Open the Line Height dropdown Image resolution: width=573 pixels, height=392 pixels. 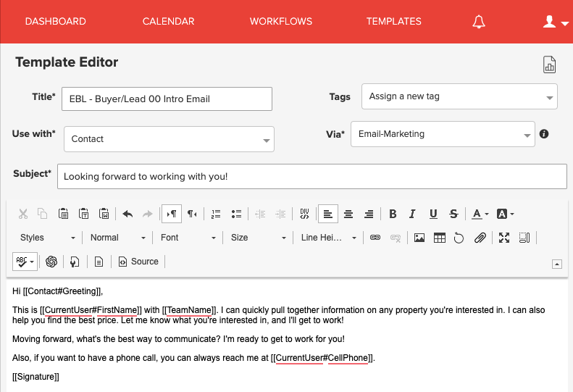(328, 238)
